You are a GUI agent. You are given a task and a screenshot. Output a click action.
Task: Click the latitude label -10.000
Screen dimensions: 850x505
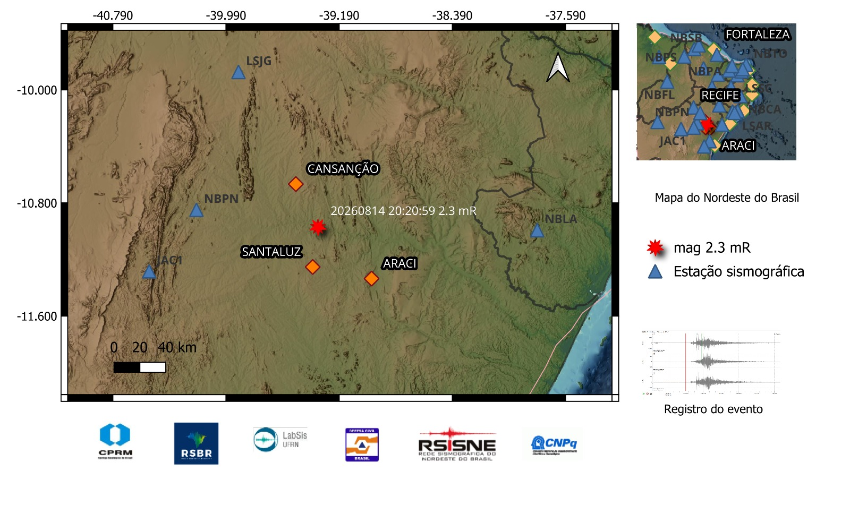point(37,90)
